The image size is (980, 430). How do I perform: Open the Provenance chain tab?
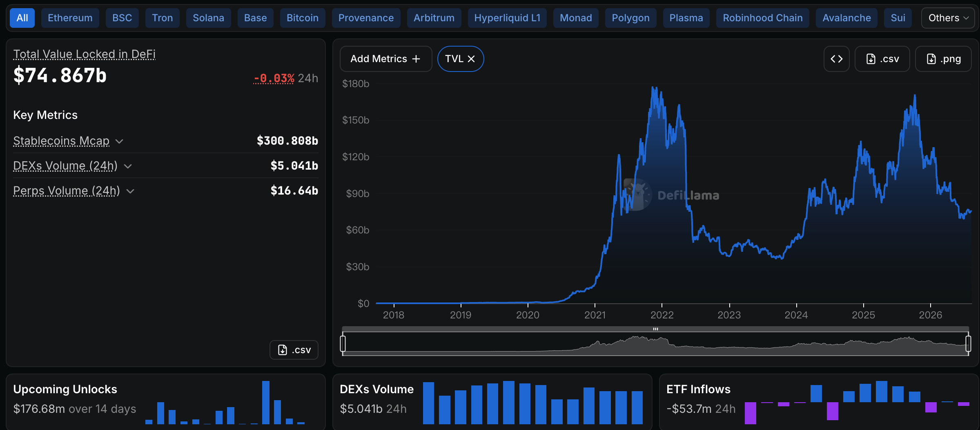point(366,18)
